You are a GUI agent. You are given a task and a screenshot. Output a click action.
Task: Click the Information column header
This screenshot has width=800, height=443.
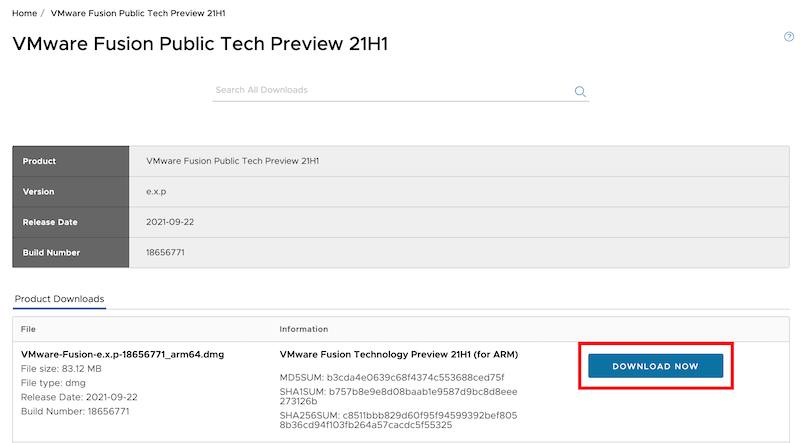(x=304, y=329)
